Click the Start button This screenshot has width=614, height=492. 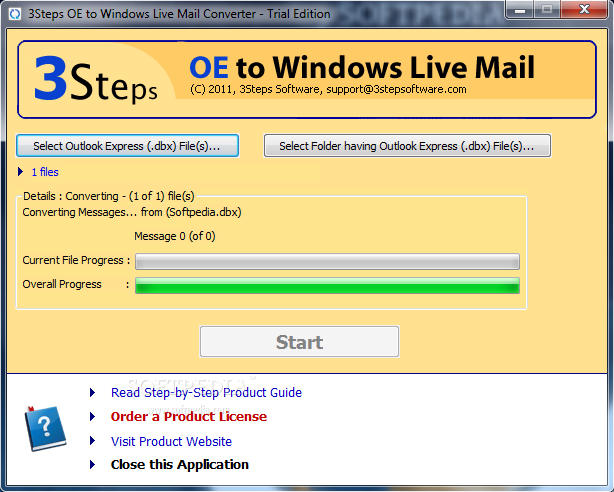point(299,342)
